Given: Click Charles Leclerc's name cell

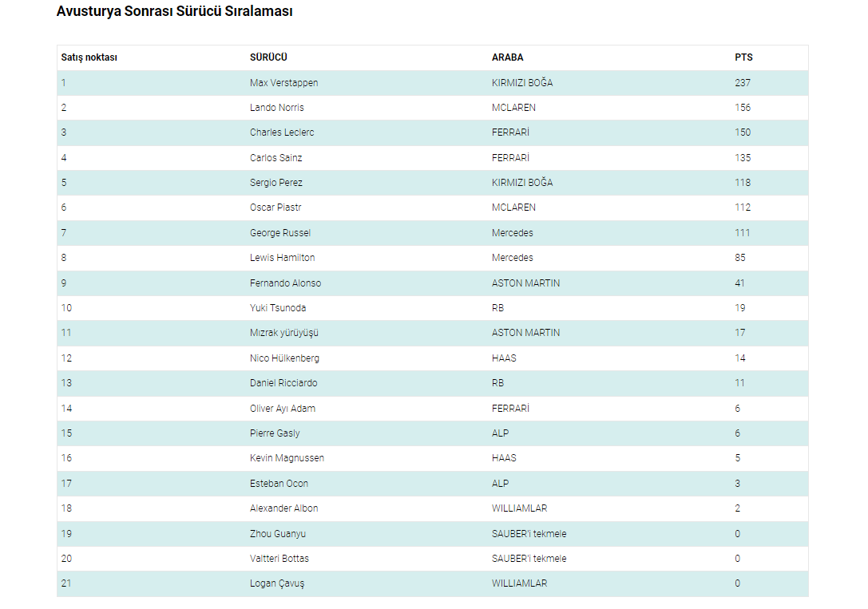Looking at the screenshot, I should [x=282, y=132].
